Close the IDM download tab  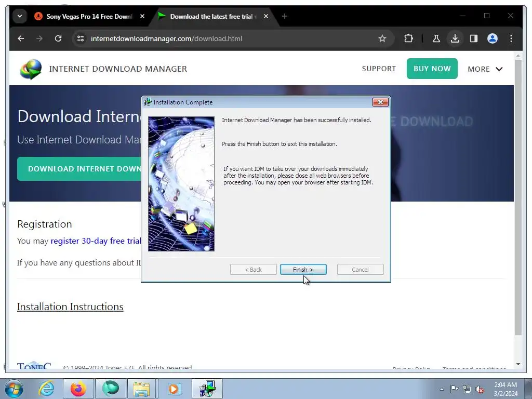coord(266,16)
